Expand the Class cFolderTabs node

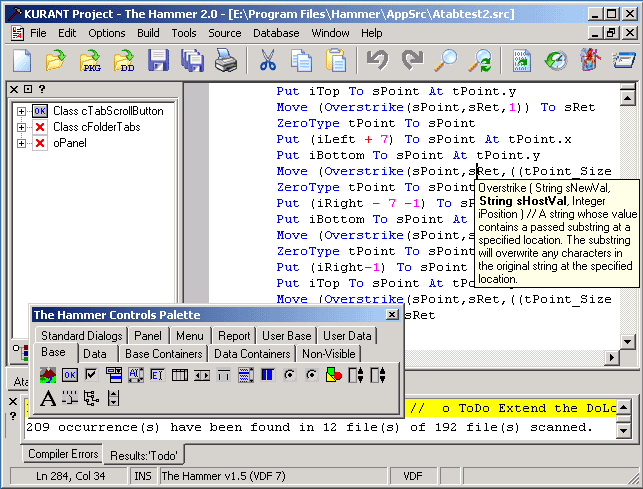tap(21, 127)
